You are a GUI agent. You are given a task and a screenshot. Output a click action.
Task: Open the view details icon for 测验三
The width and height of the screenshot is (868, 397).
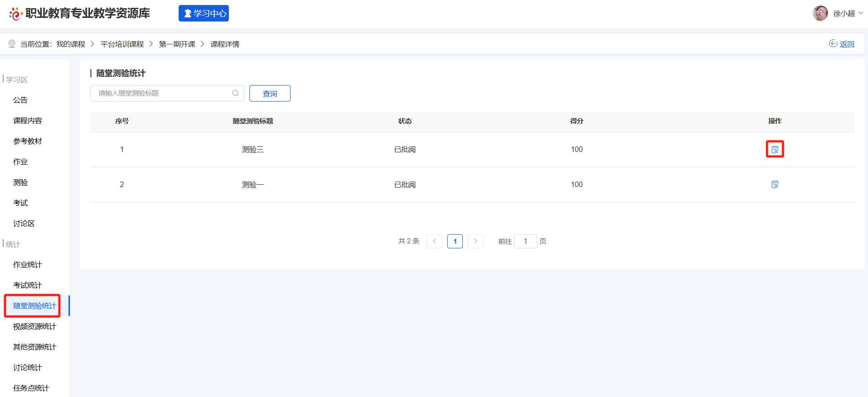[x=775, y=150]
